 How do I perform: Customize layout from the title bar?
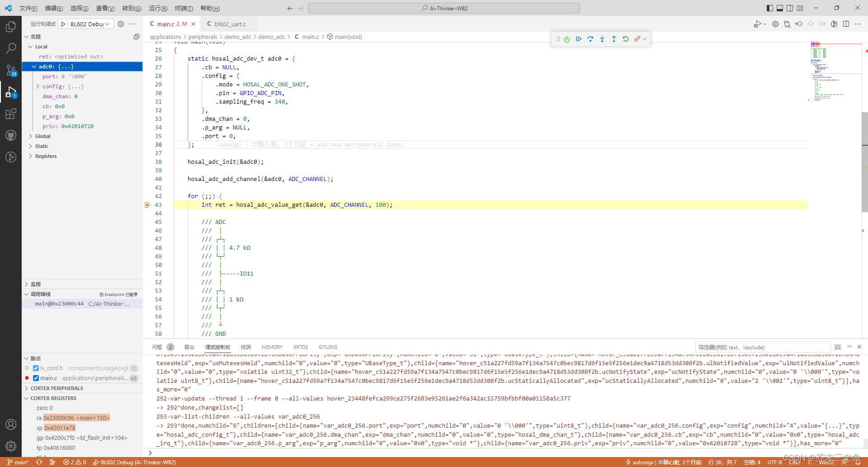[x=800, y=8]
